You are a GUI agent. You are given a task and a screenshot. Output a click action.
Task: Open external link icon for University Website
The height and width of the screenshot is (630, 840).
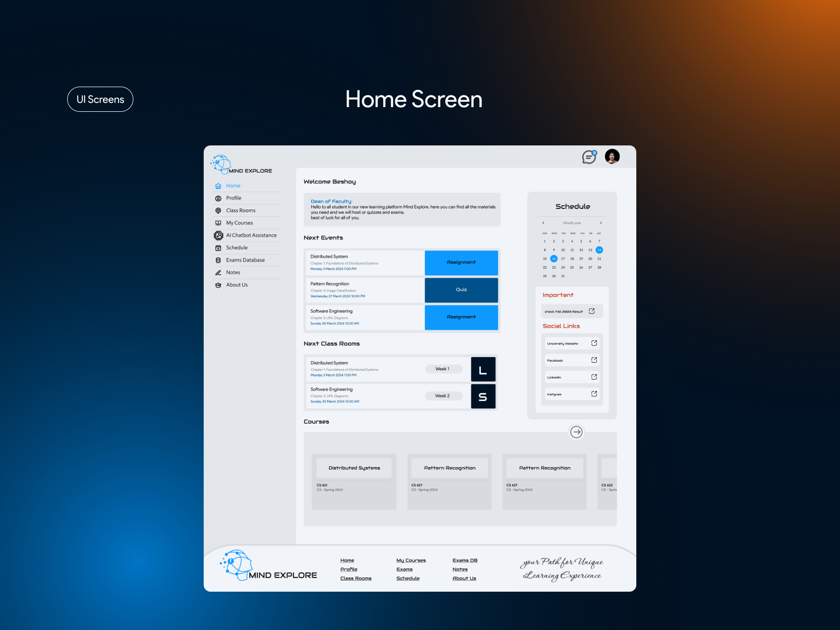(x=594, y=343)
